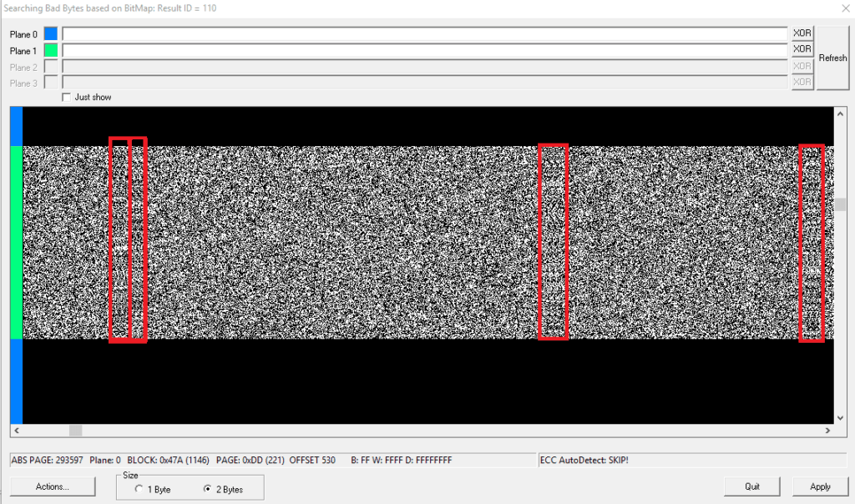Click the ECC AutoDetect: SKIP! status text
Image resolution: width=855 pixels, height=504 pixels.
[x=584, y=460]
